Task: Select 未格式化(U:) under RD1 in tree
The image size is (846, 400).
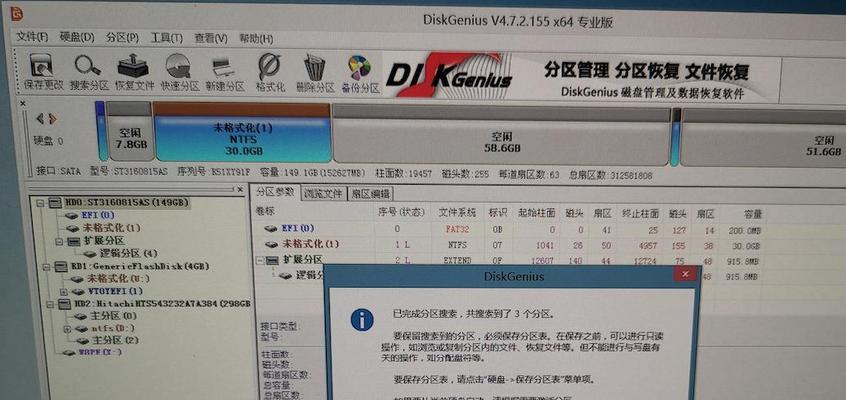Action: coord(118,279)
